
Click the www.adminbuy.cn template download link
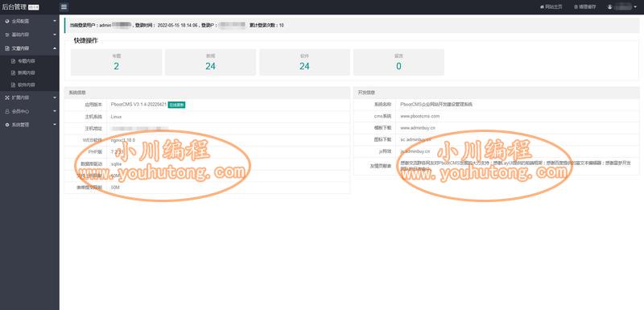click(x=418, y=128)
